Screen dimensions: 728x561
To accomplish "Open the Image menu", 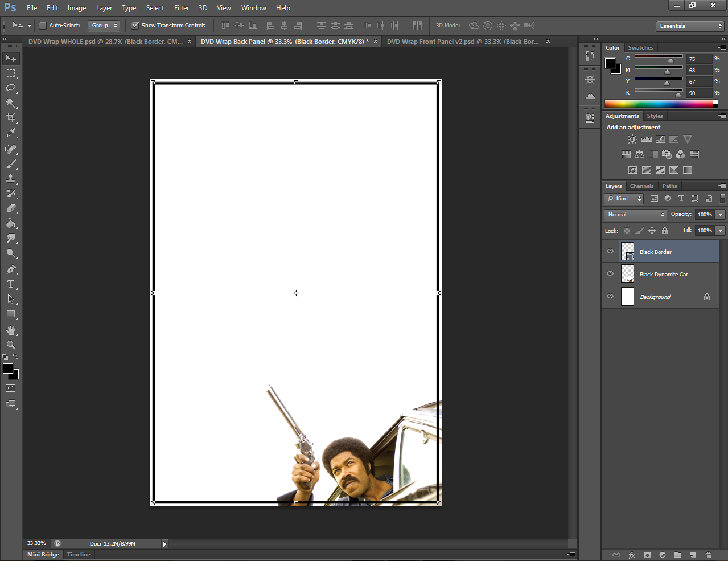I will pos(77,8).
